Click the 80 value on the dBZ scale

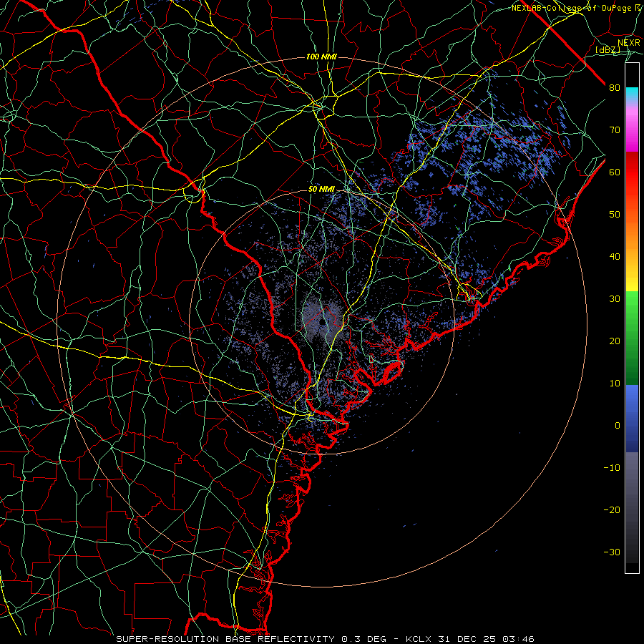coord(615,88)
